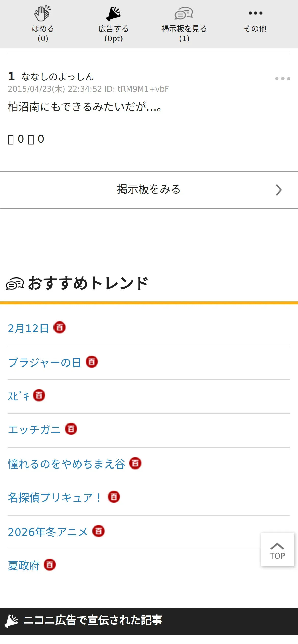Open 憧れるのをやめちまえ谷 article link
The height and width of the screenshot is (644, 298).
[x=66, y=464]
